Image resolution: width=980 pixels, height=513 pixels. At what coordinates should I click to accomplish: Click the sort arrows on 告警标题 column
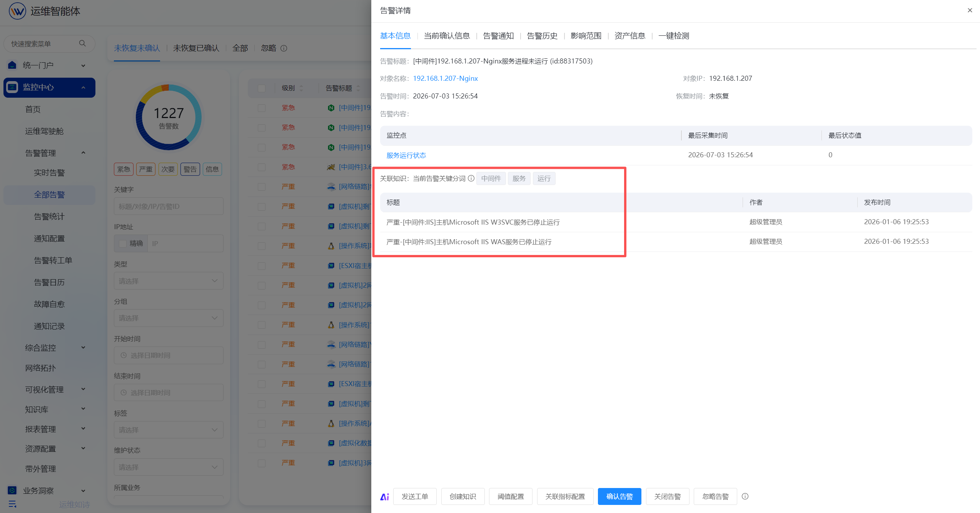358,88
